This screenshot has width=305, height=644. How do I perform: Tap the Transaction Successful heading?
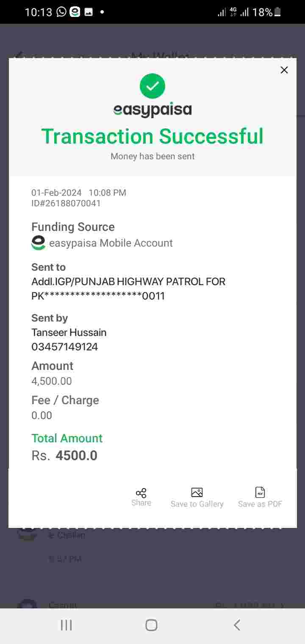152,136
